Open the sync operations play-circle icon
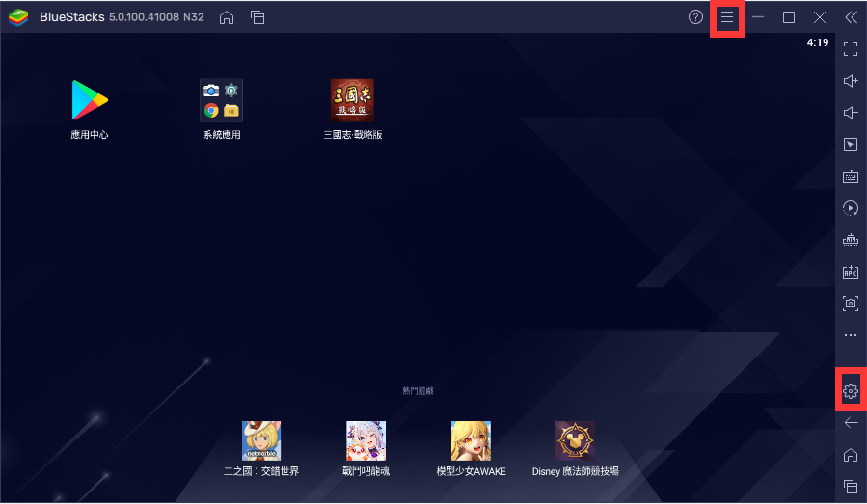Image resolution: width=867 pixels, height=504 pixels. (x=851, y=208)
